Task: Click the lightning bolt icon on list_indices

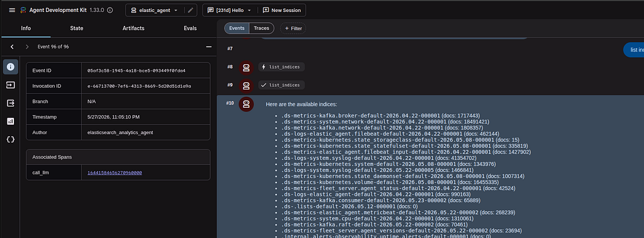Action: pyautogui.click(x=264, y=67)
